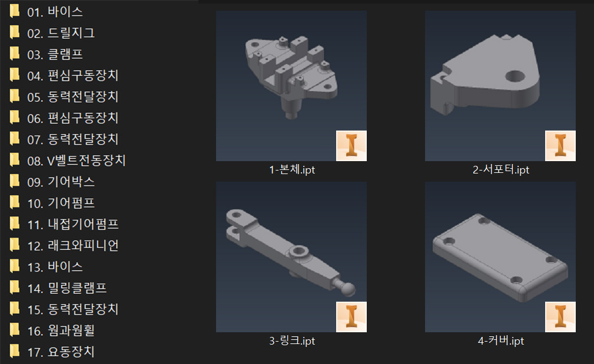Open the 2-서포터.ipt part thumbnail

click(500, 85)
